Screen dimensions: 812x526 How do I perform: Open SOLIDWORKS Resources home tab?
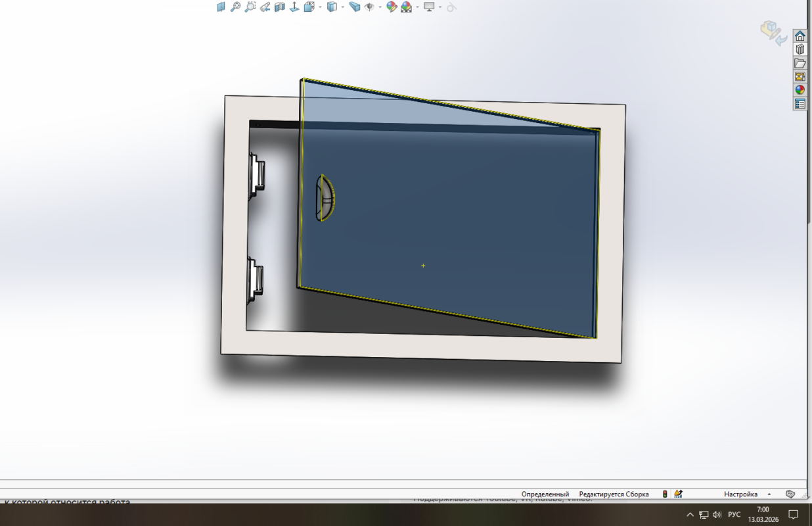[x=800, y=36]
